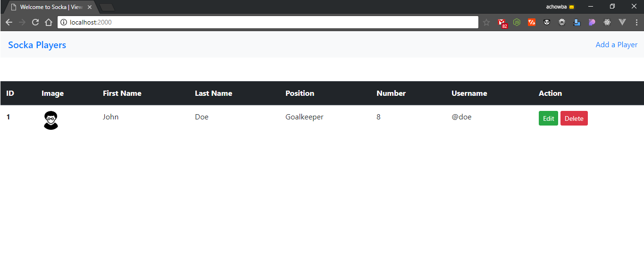Click the Last Name column header
Screen dimensions: 644x269
click(x=213, y=93)
